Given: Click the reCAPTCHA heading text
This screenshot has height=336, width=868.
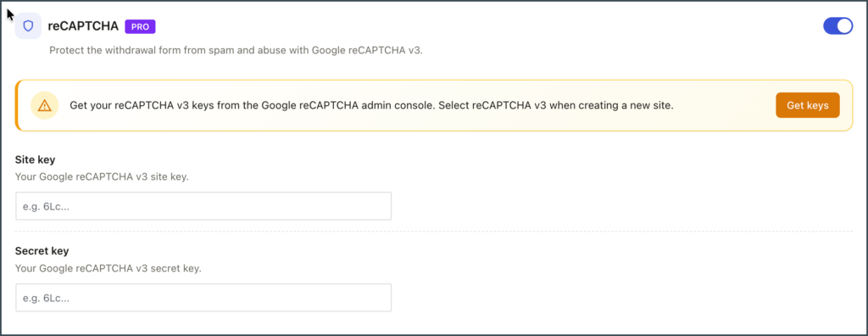Looking at the screenshot, I should (x=83, y=26).
